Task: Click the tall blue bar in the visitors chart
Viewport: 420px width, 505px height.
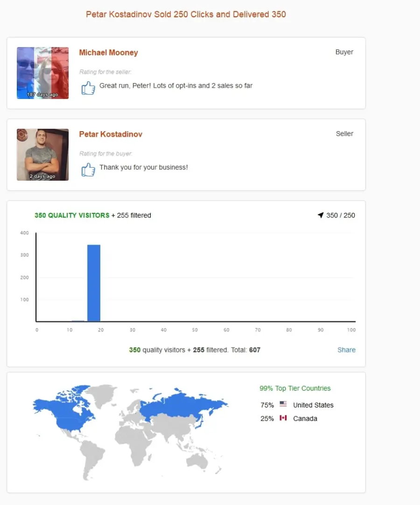Action: [94, 283]
